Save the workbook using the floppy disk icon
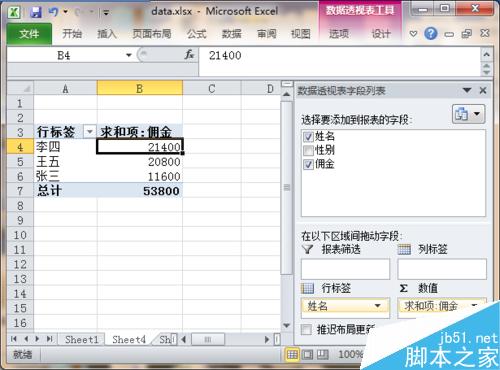Image resolution: width=500 pixels, height=370 pixels. 36,13
